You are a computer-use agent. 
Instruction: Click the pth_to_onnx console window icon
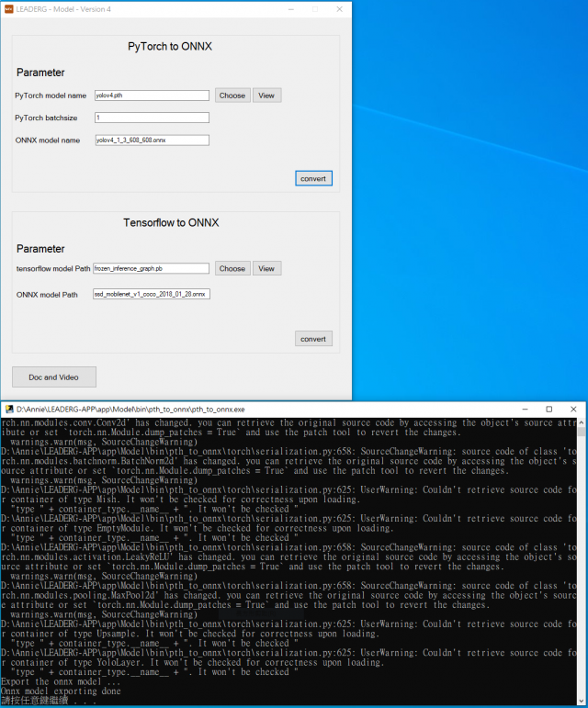(8, 409)
